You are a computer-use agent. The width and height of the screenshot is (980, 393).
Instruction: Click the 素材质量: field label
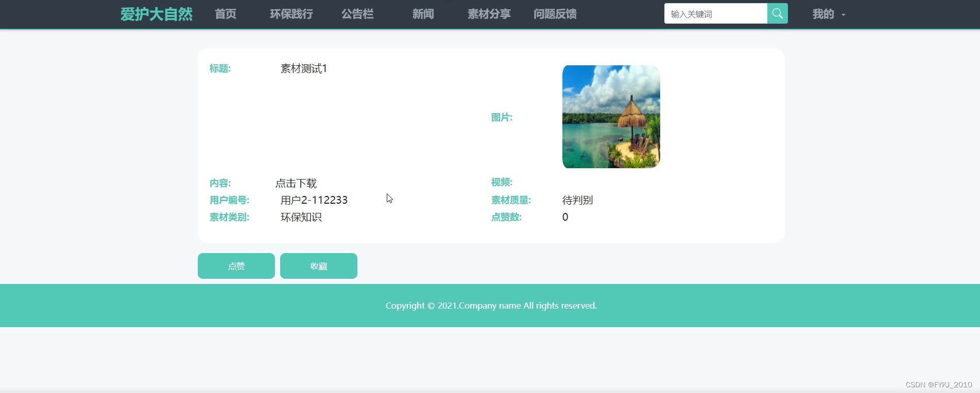[511, 200]
